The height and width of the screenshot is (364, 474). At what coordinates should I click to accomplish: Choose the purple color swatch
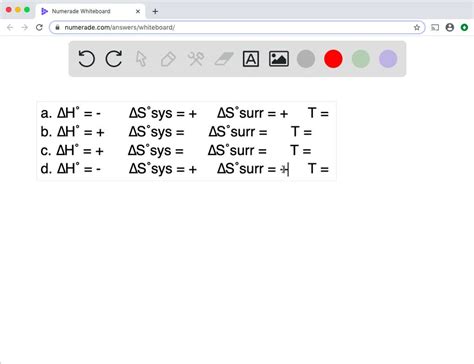(388, 59)
